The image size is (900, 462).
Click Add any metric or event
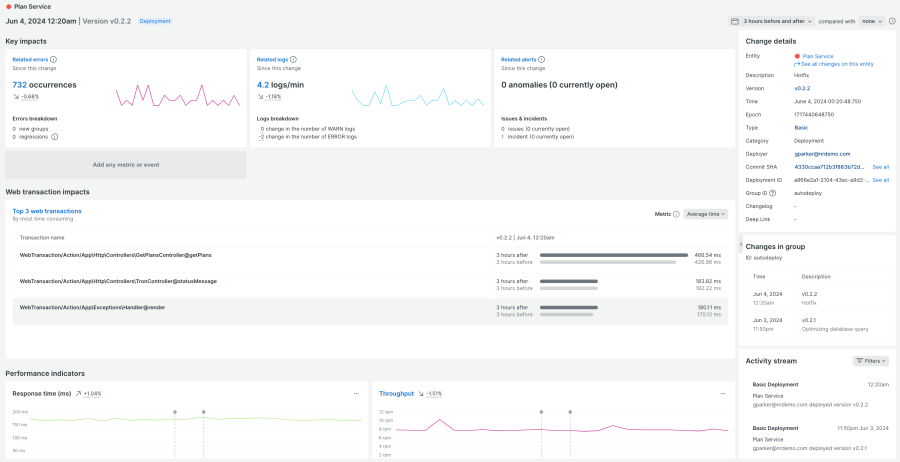click(x=126, y=165)
